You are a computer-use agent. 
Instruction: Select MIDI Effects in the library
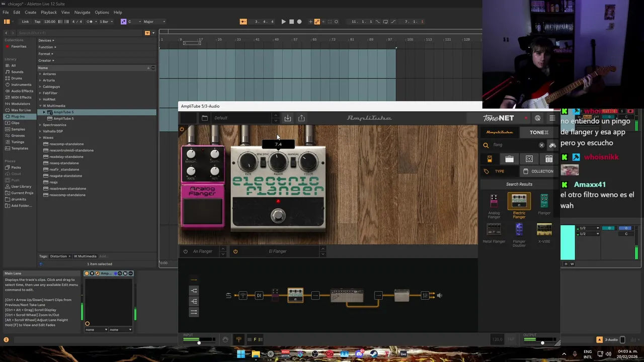(21, 98)
